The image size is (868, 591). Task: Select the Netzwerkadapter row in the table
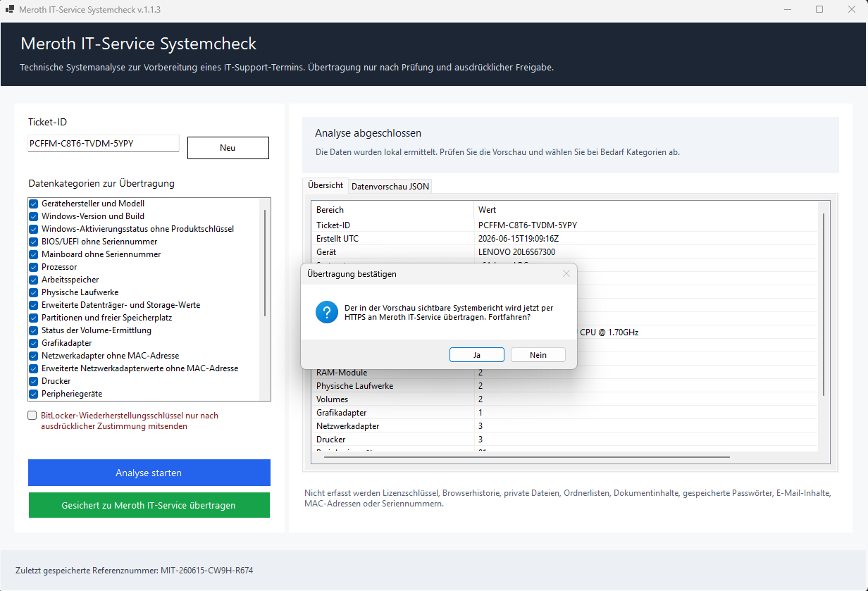click(565, 426)
